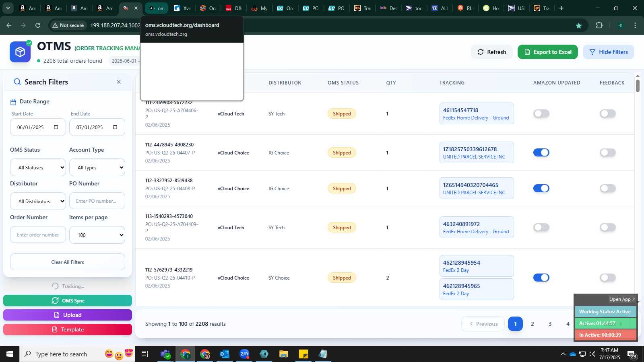Open File Explorer from the taskbar

(284, 354)
